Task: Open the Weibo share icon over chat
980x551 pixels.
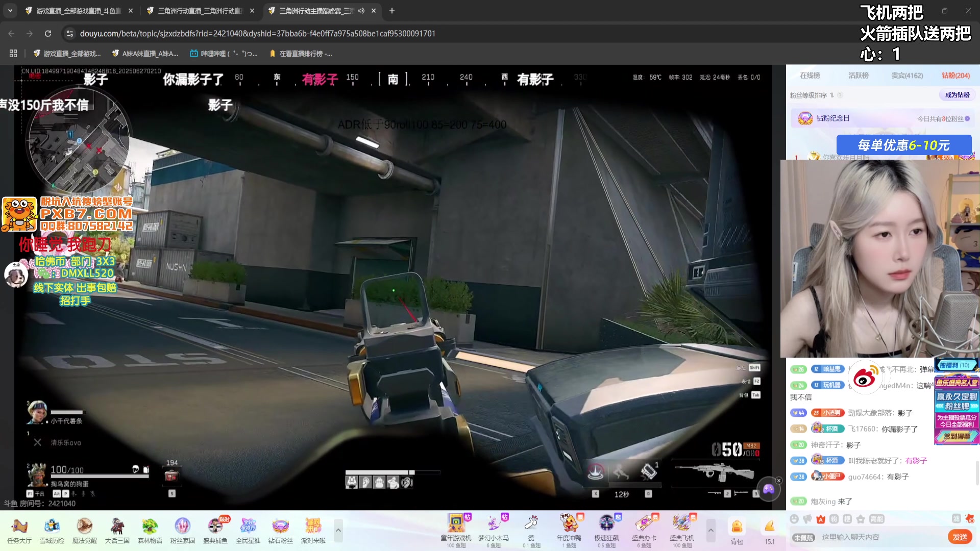Action: [864, 377]
